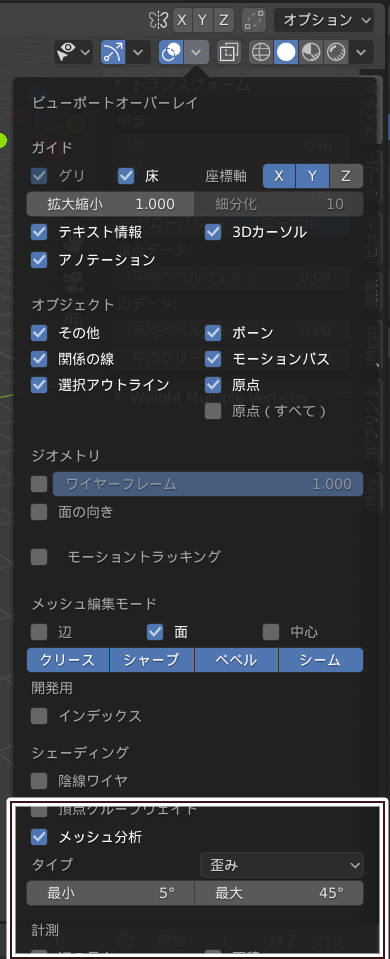Open the オプション dropdown
The image size is (390, 959).
324,20
